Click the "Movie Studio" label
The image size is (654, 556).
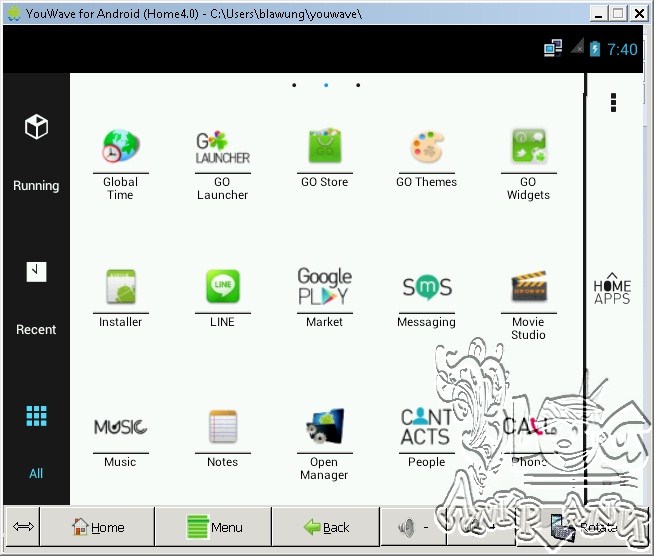pyautogui.click(x=528, y=328)
